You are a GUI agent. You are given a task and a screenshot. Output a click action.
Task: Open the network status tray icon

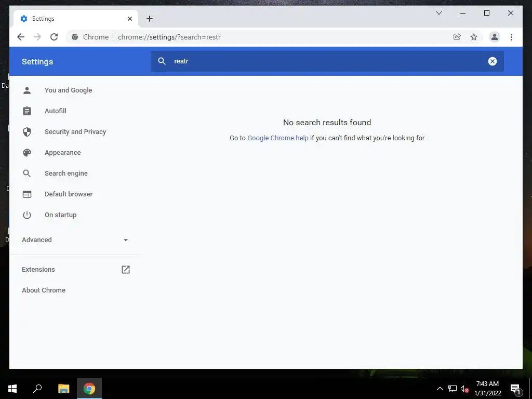click(x=453, y=389)
